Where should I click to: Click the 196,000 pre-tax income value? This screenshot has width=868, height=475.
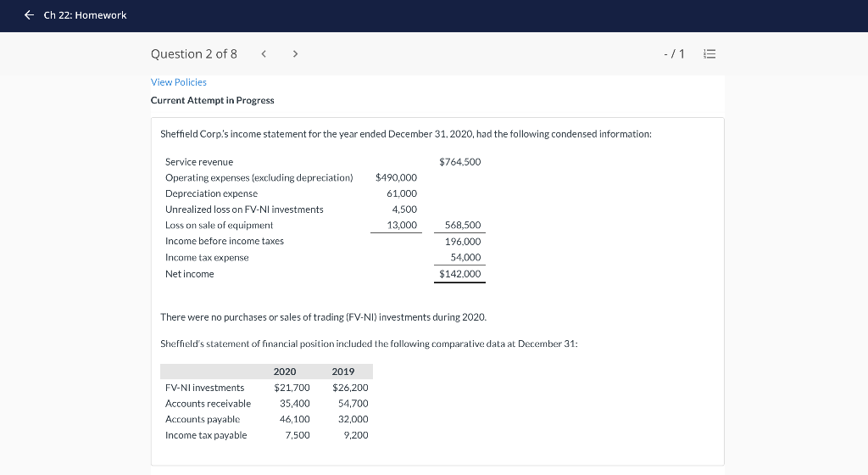coord(463,242)
